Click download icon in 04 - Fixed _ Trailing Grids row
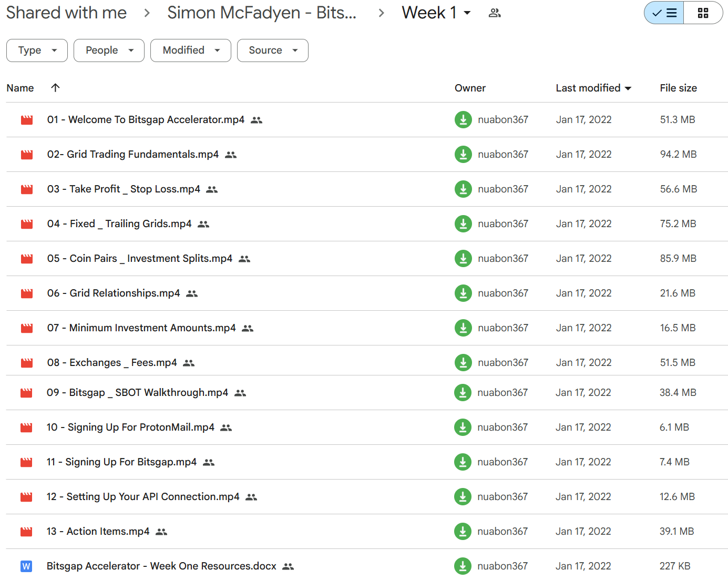728x580 pixels. (x=463, y=224)
